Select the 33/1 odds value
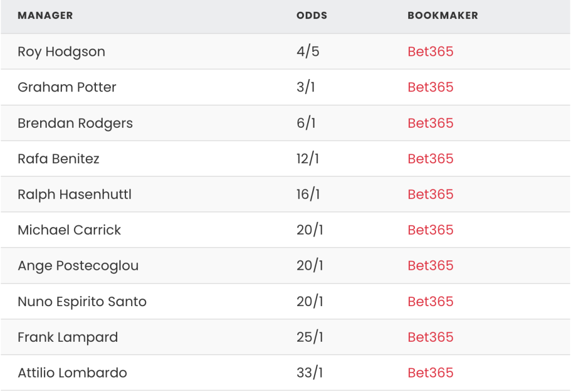 [x=309, y=372]
